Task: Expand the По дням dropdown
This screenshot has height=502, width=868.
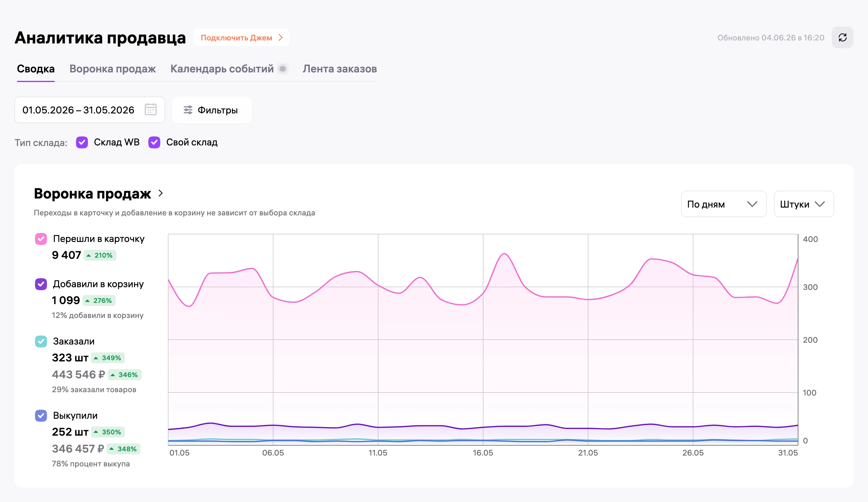Action: click(x=724, y=204)
